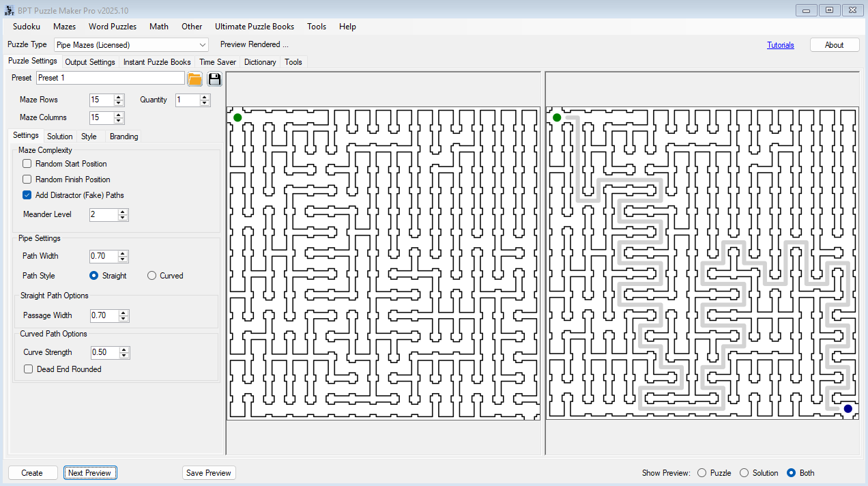Open the Branding sub-tab
868x486 pixels.
(124, 137)
